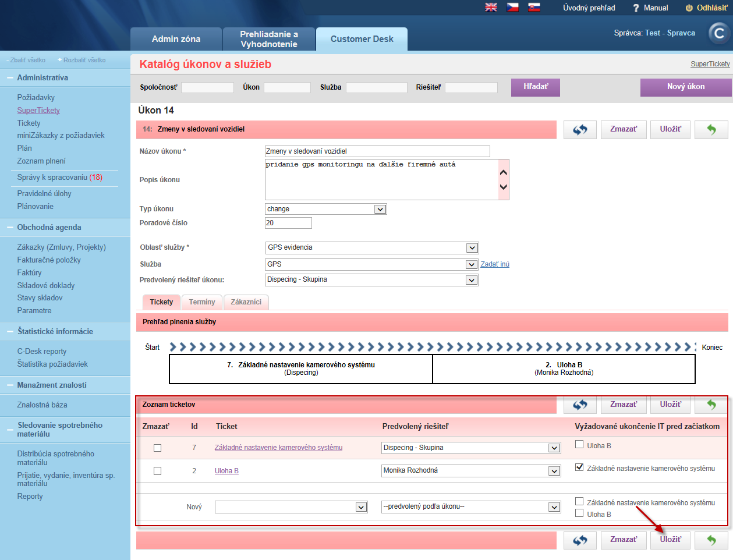Viewport: 733px width, 560px height.
Task: Click the Hľadať search button
Action: tap(536, 87)
